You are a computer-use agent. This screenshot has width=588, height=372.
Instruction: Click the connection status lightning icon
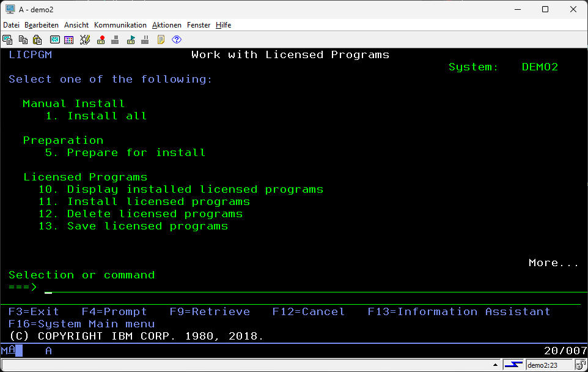(514, 365)
